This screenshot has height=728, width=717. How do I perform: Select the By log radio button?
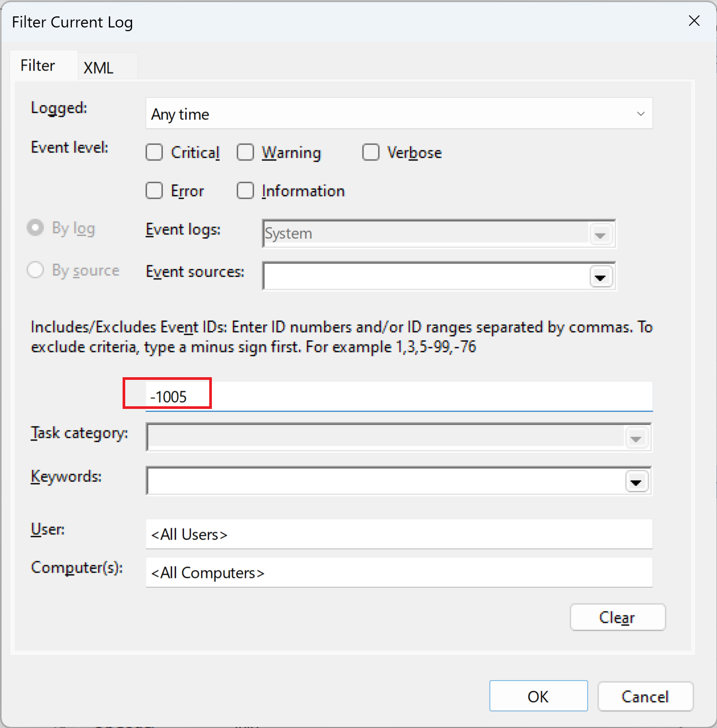tap(35, 228)
